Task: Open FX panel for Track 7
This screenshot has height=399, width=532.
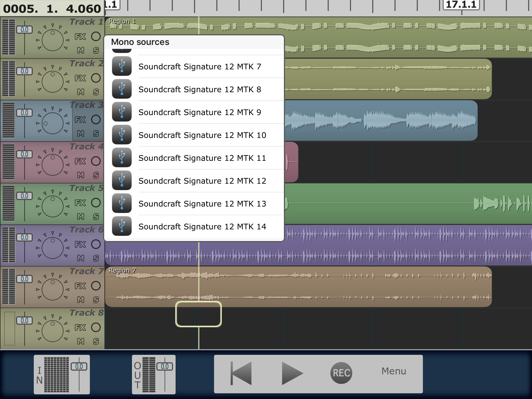Action: point(80,286)
